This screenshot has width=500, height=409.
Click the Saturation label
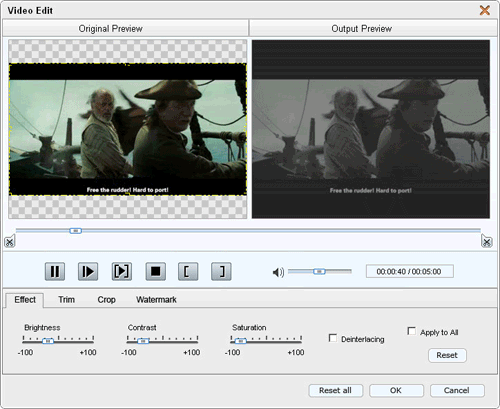pyautogui.click(x=249, y=328)
